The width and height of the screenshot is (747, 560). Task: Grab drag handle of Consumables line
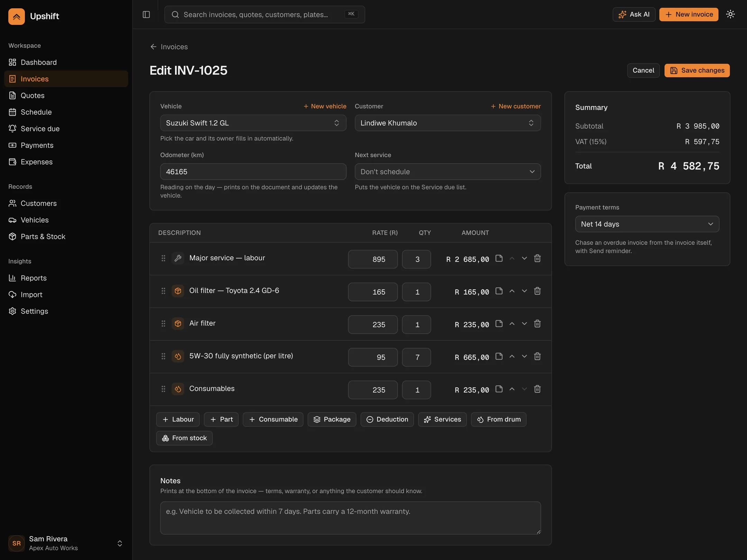pyautogui.click(x=163, y=389)
